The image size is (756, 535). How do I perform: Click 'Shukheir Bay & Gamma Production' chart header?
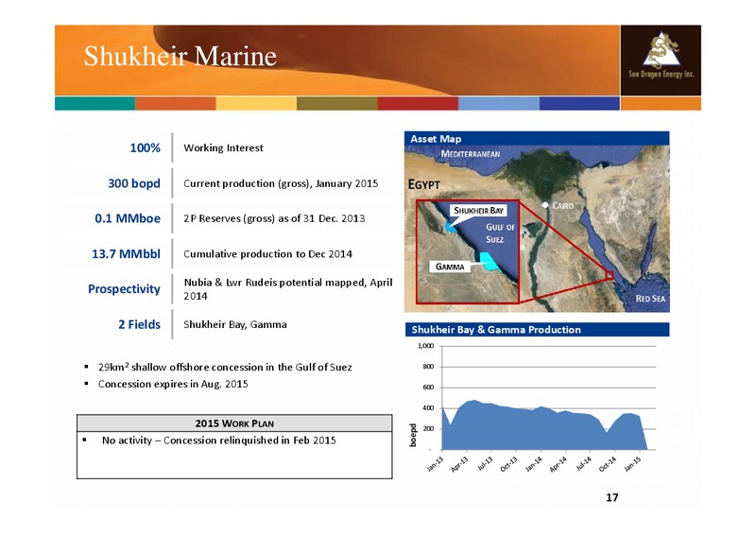click(537, 330)
